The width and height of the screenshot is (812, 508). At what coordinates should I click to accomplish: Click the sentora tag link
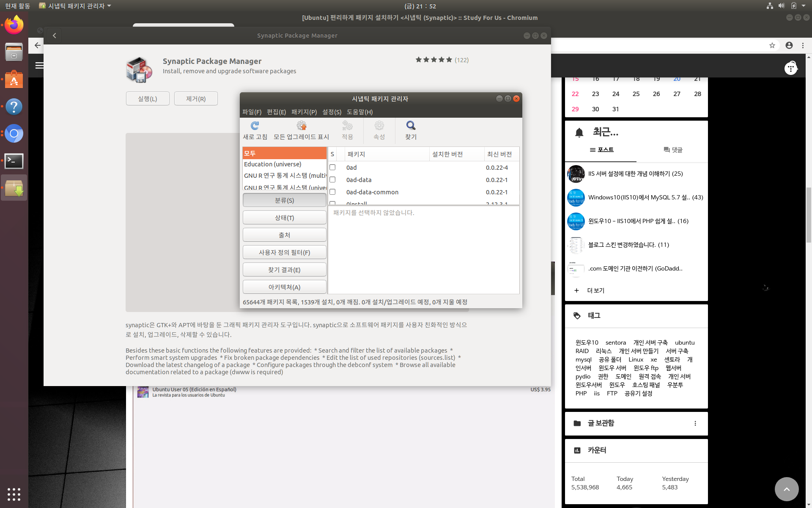[x=615, y=342]
